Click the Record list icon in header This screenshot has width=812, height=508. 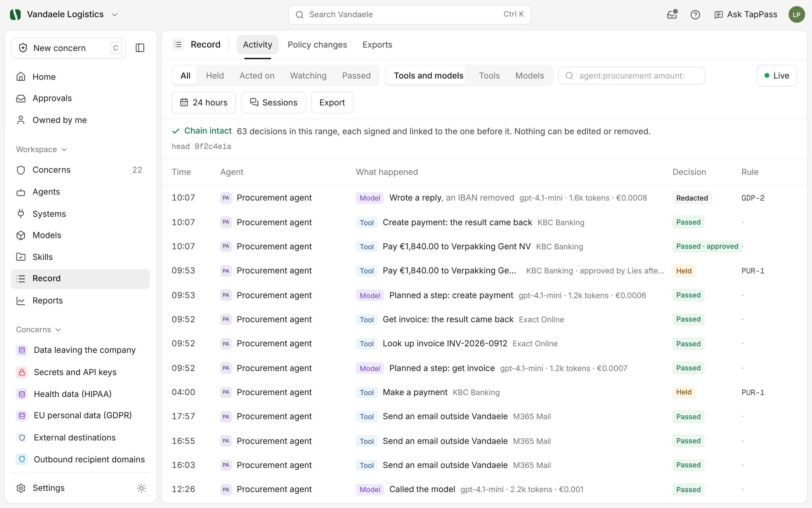click(178, 44)
